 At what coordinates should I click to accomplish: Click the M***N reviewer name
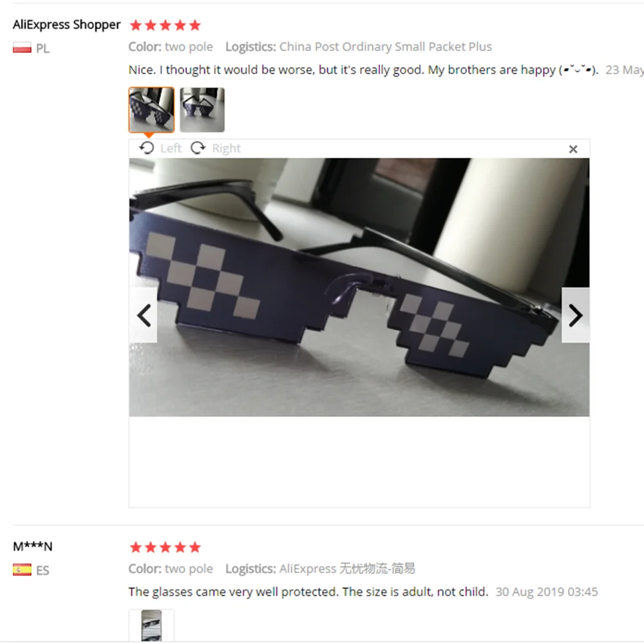32,547
